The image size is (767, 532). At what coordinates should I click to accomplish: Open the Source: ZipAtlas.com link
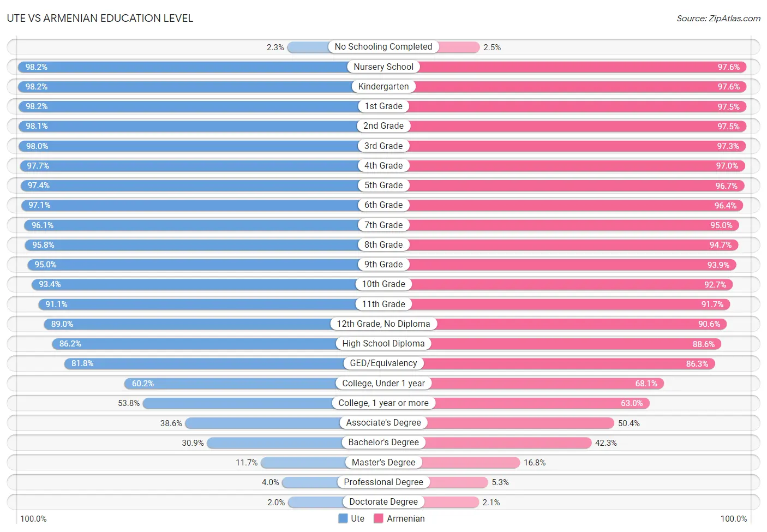[718, 19]
